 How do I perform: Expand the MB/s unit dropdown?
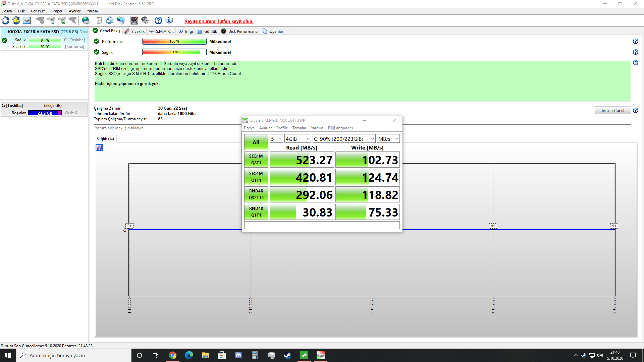(x=388, y=139)
